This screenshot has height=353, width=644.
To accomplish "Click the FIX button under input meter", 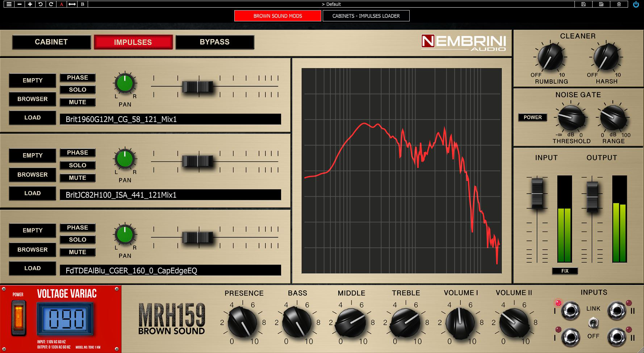I will click(x=565, y=271).
